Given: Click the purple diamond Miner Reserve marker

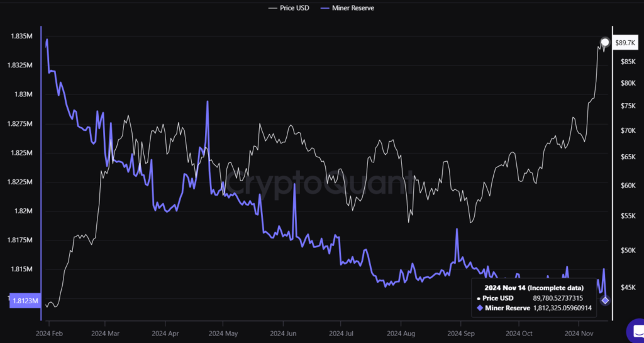Looking at the screenshot, I should coord(605,300).
